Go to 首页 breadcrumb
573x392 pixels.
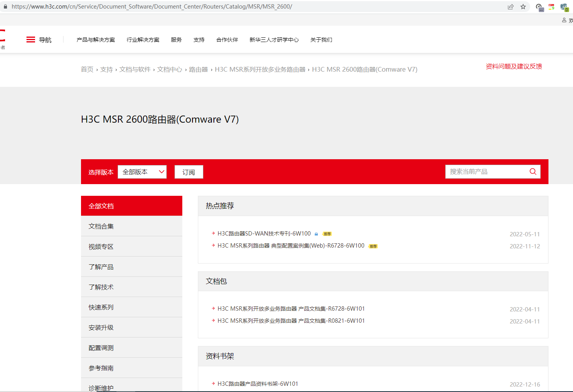pos(87,69)
